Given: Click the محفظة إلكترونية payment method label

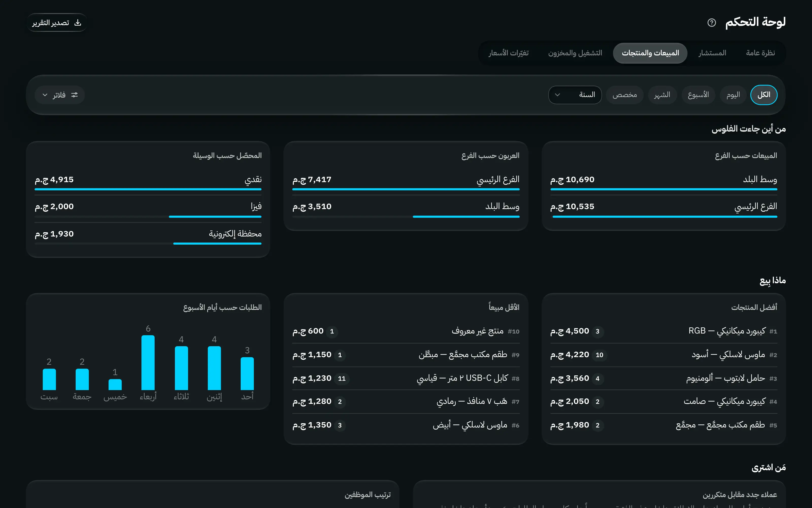Looking at the screenshot, I should point(235,234).
